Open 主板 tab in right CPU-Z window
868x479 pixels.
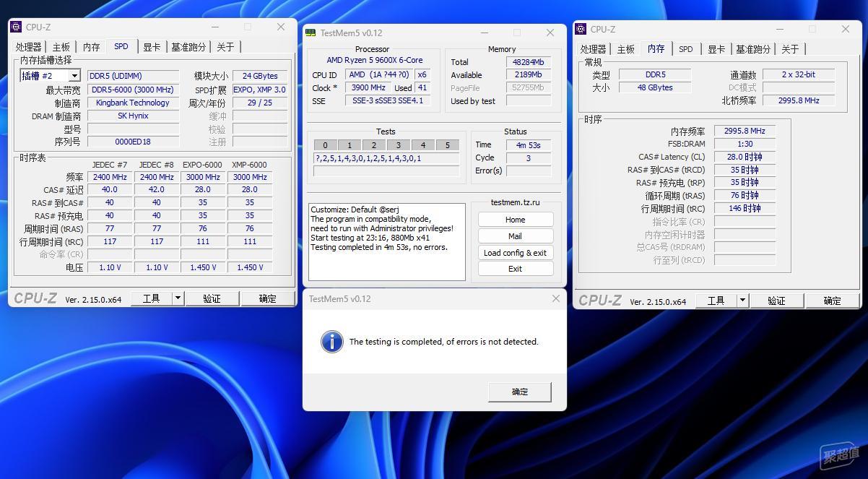[x=626, y=49]
